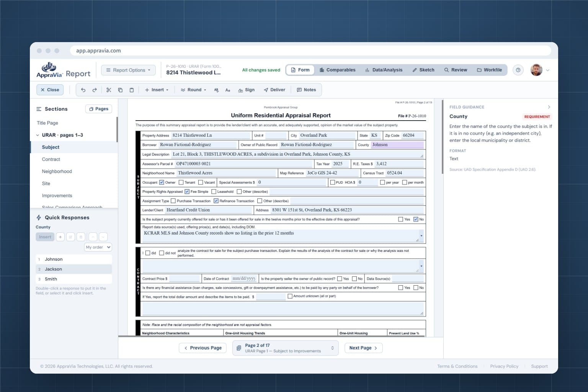
Task: Switch to Pages view button
Action: tap(99, 109)
